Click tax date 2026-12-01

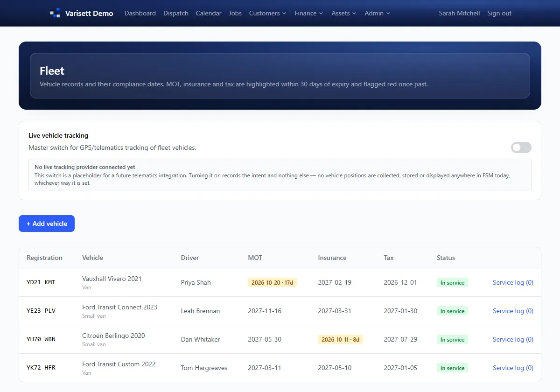[400, 282]
